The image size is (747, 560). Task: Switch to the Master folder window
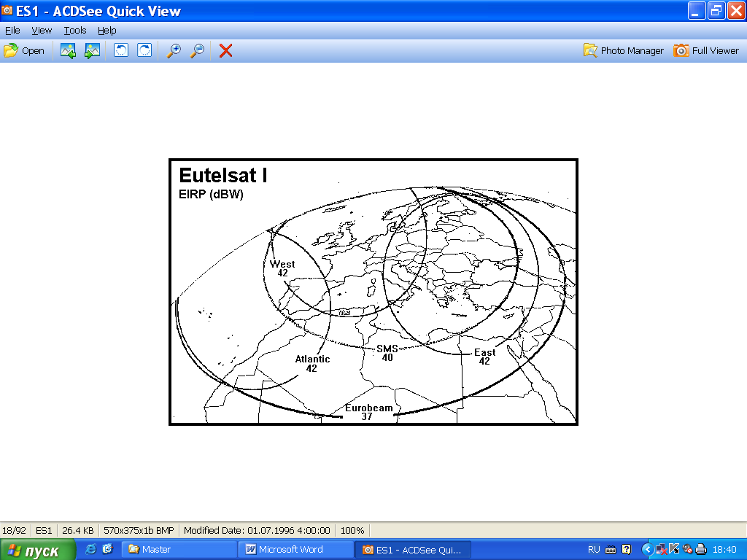[179, 550]
